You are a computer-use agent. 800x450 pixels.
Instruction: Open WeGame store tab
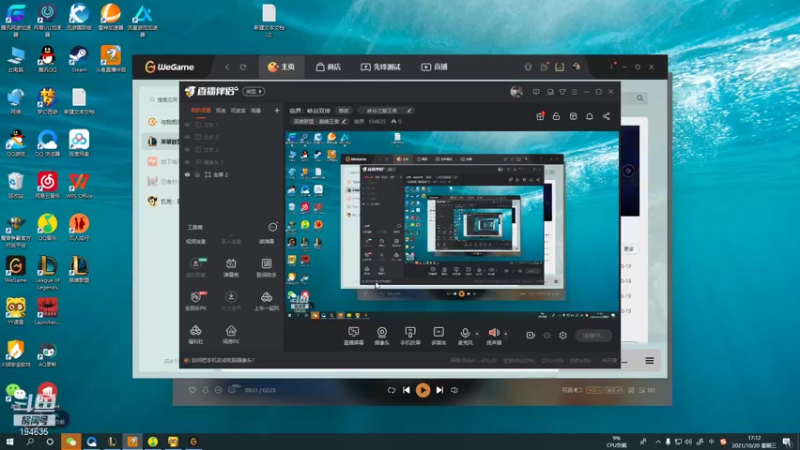328,67
